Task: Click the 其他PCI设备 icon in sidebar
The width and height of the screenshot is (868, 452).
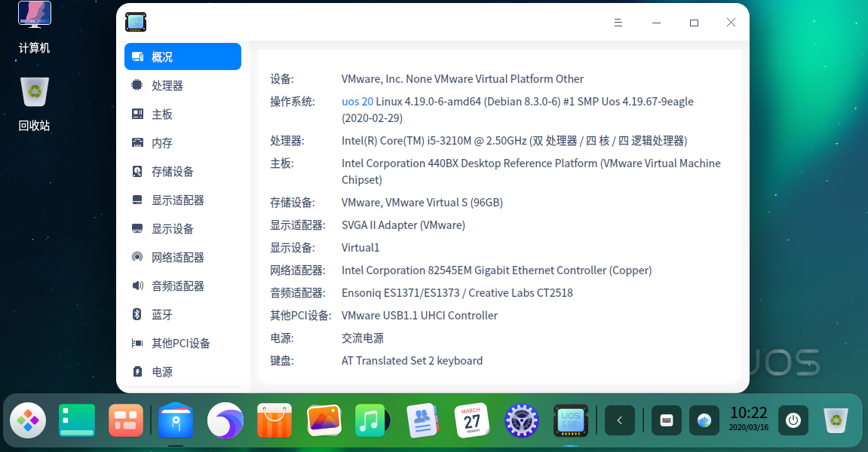Action: click(137, 343)
